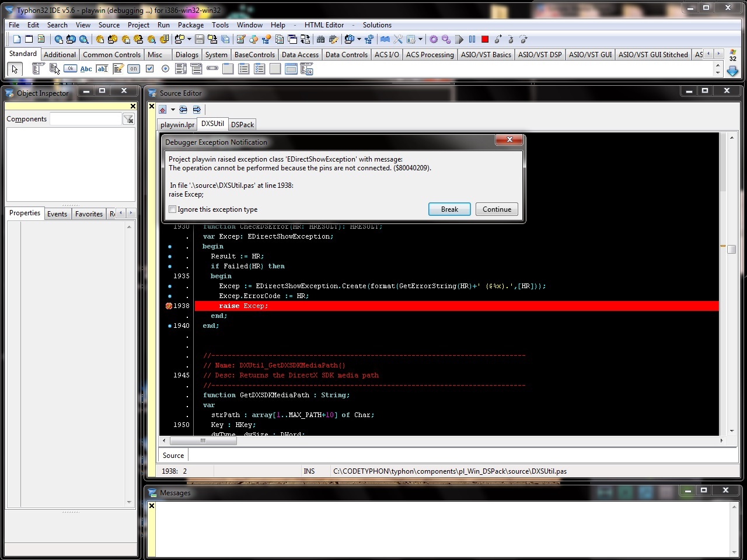The height and width of the screenshot is (560, 747).
Task: Click the Break button in dialog
Action: pos(449,209)
